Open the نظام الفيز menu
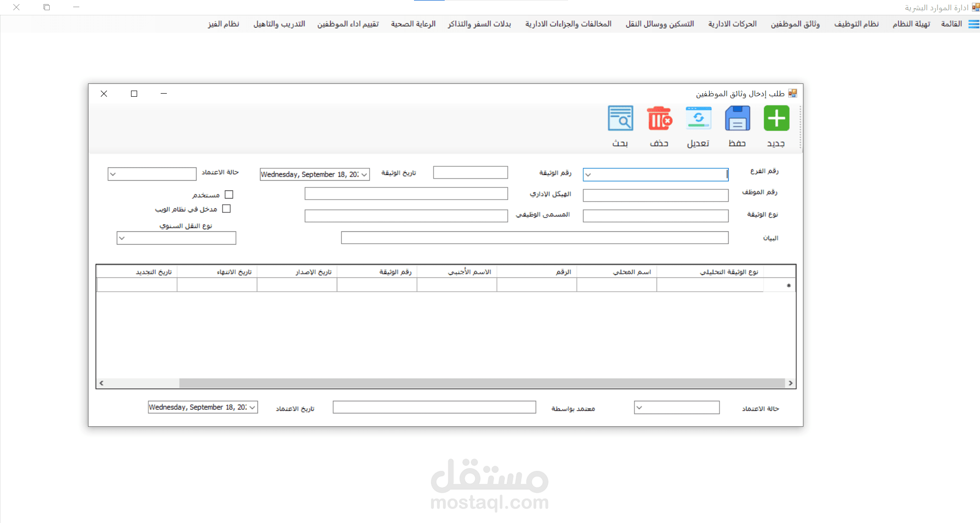 (x=223, y=24)
